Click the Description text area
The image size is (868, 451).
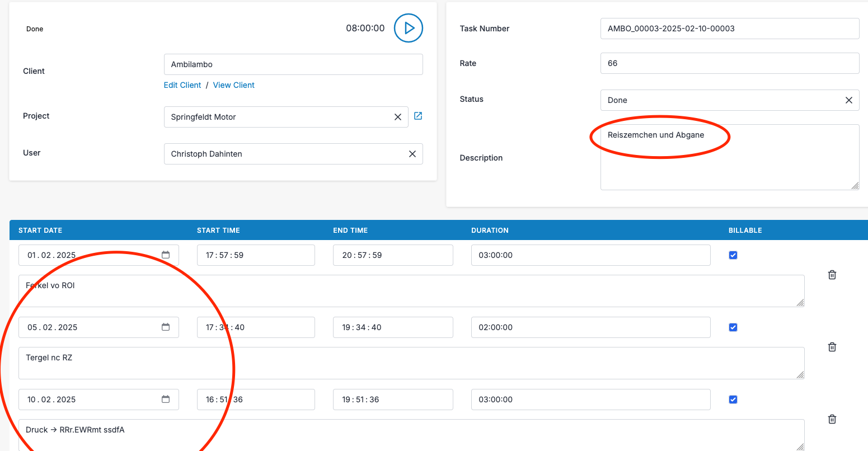(x=729, y=168)
